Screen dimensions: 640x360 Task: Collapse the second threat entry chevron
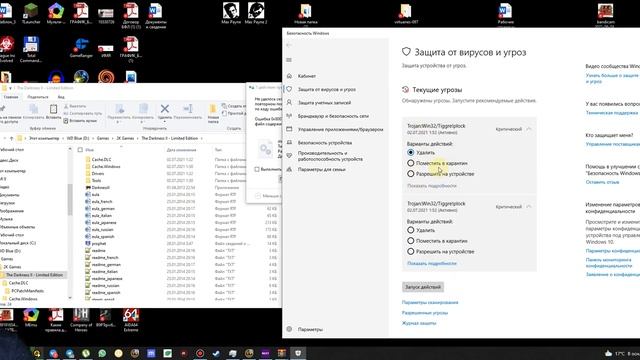529,207
